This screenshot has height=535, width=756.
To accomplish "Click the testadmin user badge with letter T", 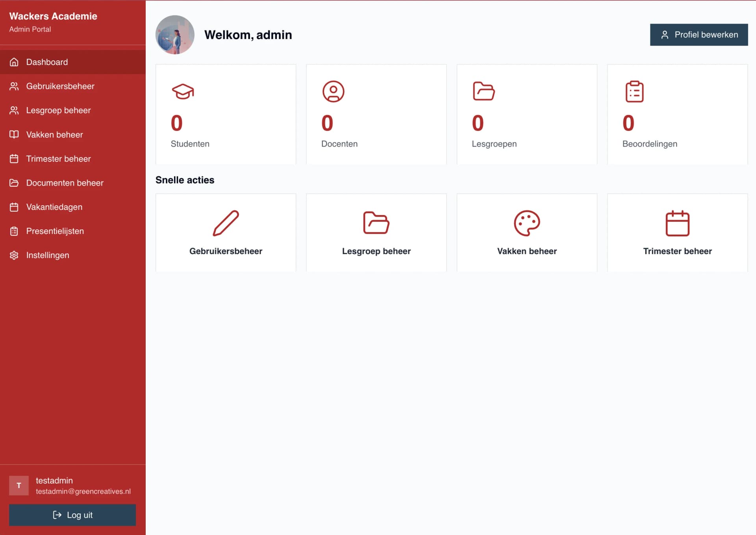I will click(x=19, y=485).
